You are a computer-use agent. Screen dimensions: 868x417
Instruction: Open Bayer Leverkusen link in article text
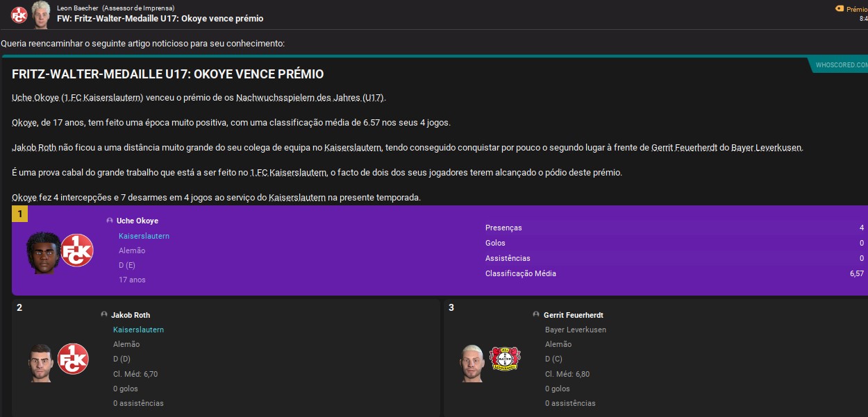(766, 148)
